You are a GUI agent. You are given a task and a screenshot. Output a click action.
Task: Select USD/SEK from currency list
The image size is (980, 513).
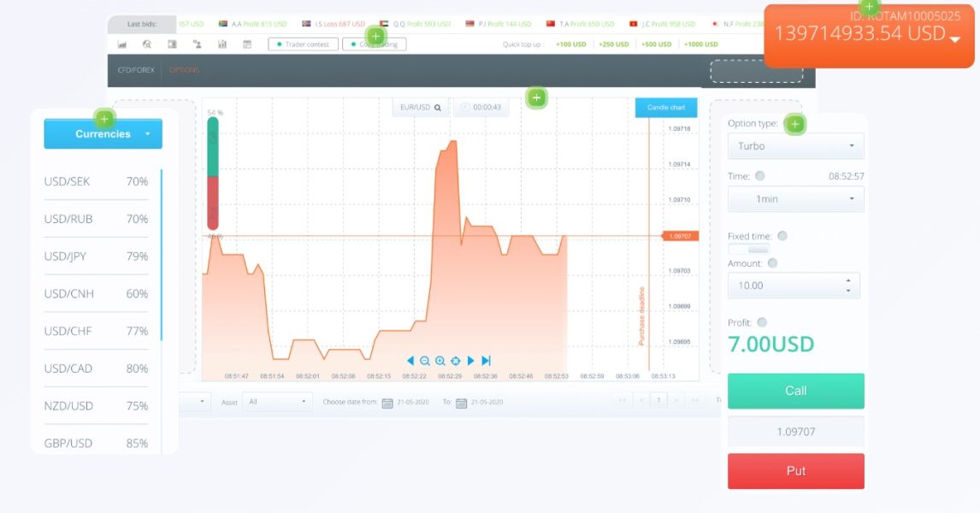pyautogui.click(x=96, y=182)
